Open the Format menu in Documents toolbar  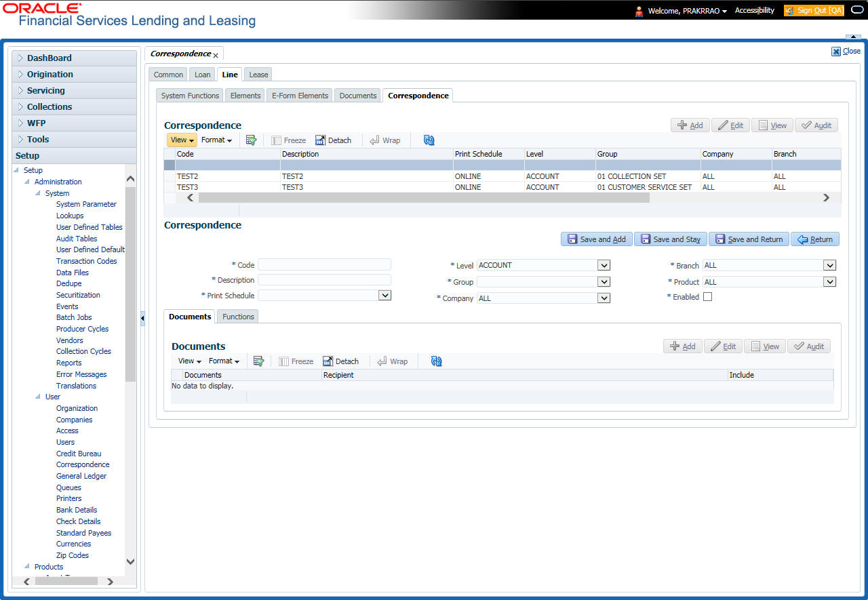point(224,361)
